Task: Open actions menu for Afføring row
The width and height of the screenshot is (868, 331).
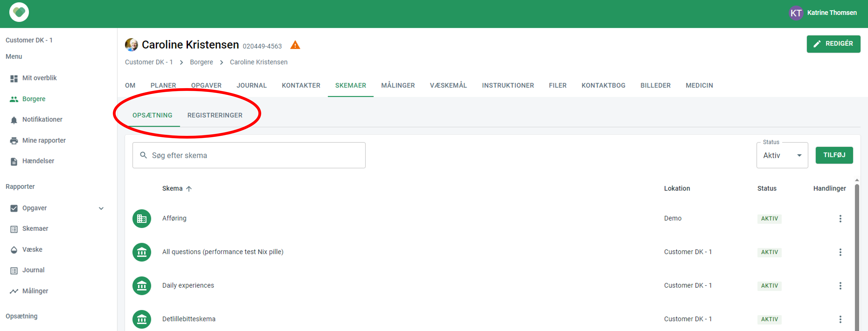Action: click(840, 219)
